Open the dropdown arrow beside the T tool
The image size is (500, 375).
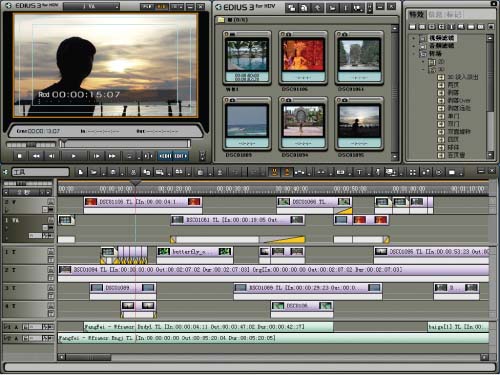[x=369, y=173]
